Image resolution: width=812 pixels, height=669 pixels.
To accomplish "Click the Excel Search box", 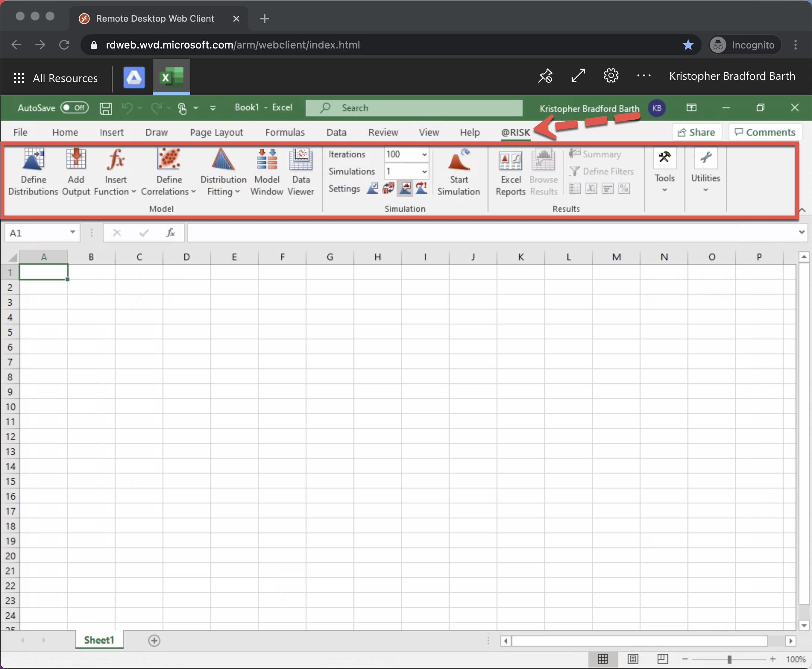I will pos(414,108).
